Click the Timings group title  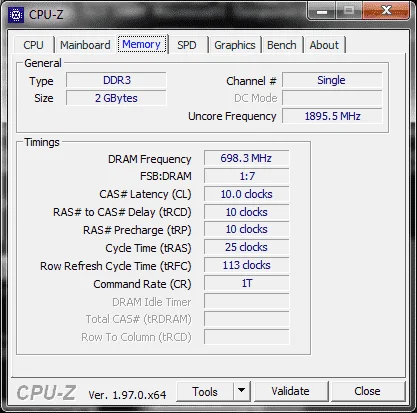click(42, 142)
